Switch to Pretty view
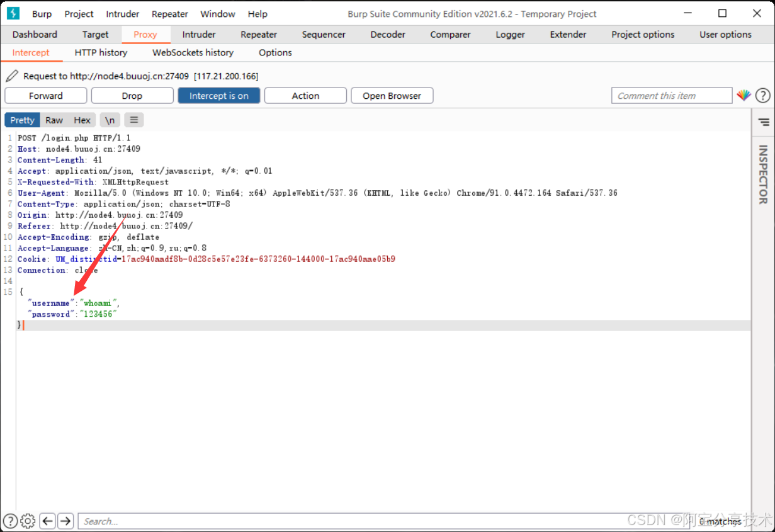Image resolution: width=775 pixels, height=532 pixels. point(22,120)
